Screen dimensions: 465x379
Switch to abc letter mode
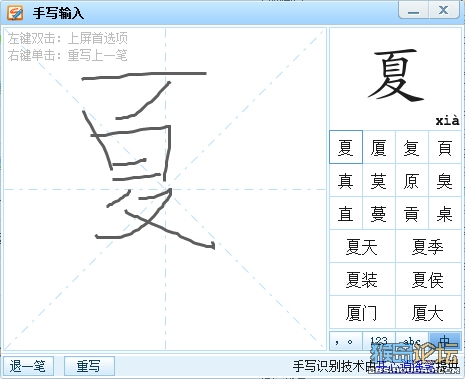[412, 341]
